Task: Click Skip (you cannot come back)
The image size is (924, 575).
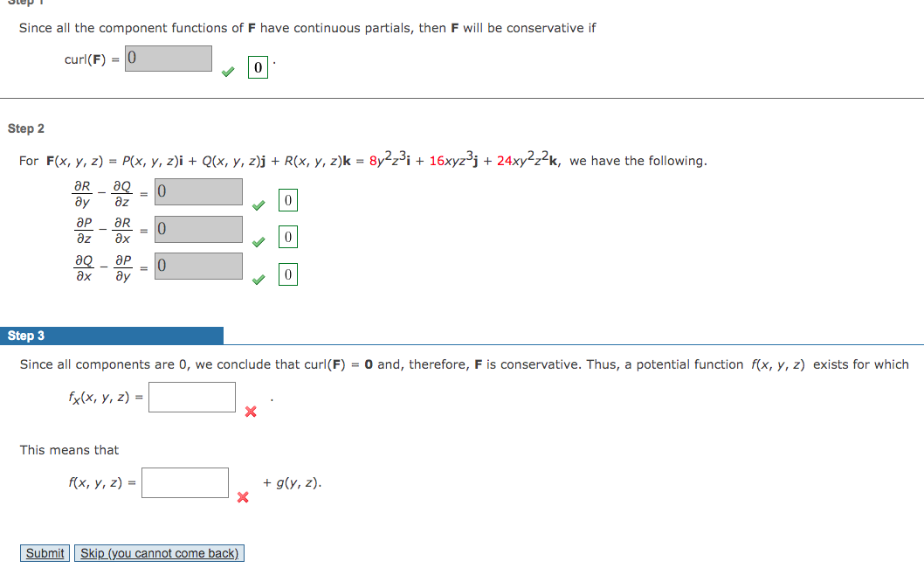Action: point(157,553)
